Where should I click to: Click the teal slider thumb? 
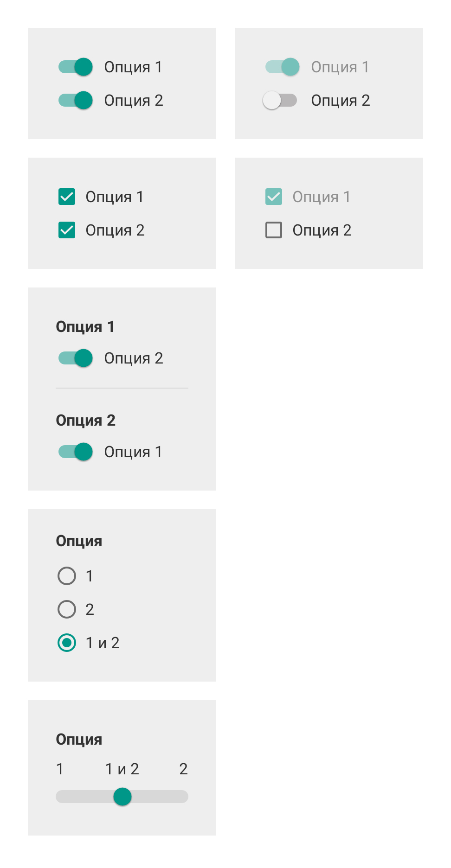click(122, 797)
